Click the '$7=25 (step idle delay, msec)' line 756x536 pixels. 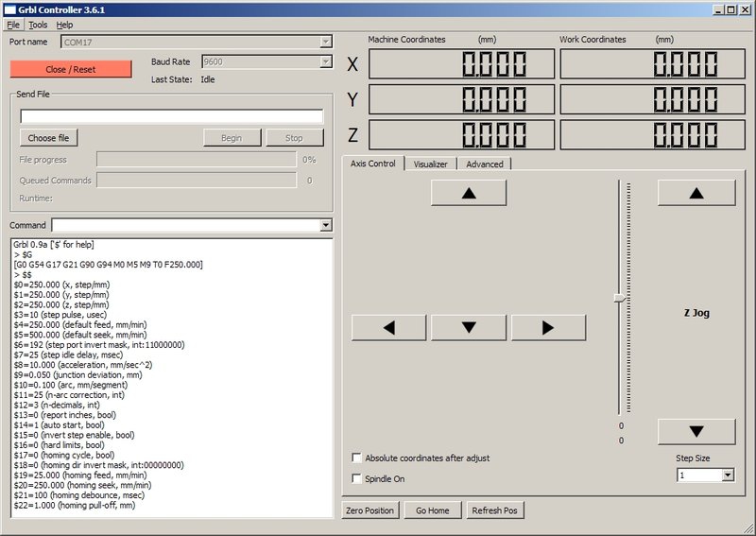click(x=68, y=354)
